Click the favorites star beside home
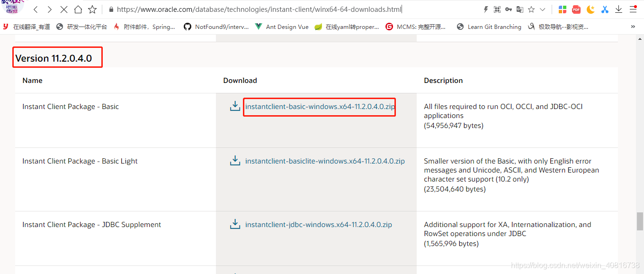Image resolution: width=644 pixels, height=274 pixels. tap(92, 9)
